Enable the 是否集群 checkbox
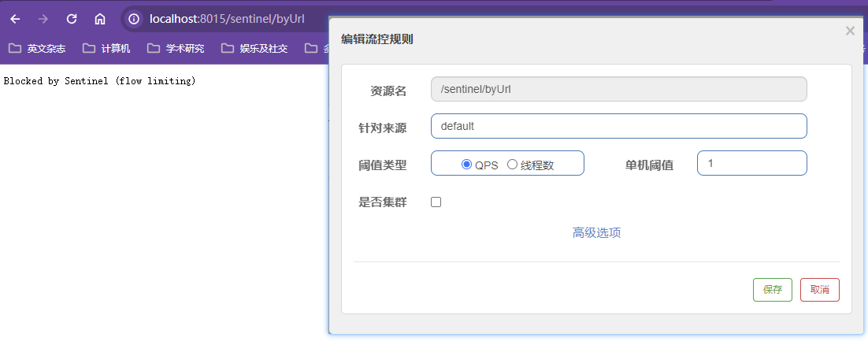Screen dimensions: 868x341 (436, 202)
